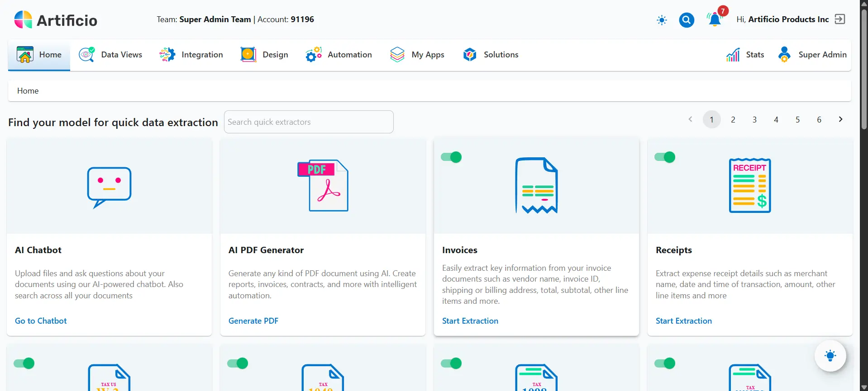868x391 pixels.
Task: Open the Super Admin menu
Action: click(812, 55)
